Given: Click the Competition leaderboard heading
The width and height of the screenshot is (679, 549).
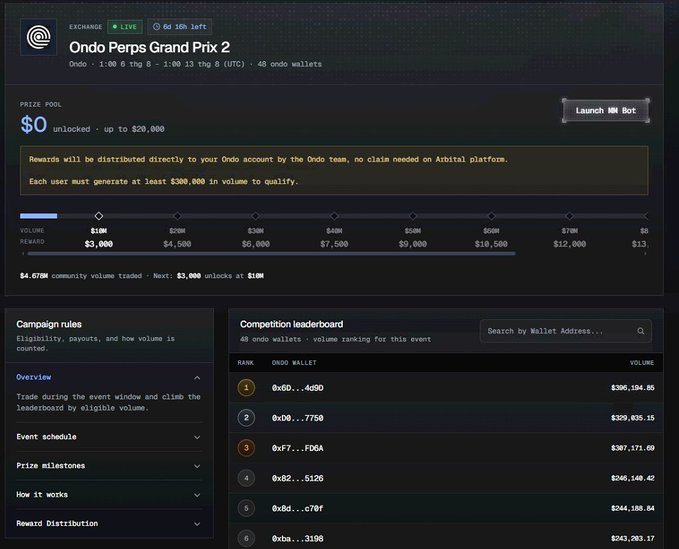Looking at the screenshot, I should pos(291,324).
